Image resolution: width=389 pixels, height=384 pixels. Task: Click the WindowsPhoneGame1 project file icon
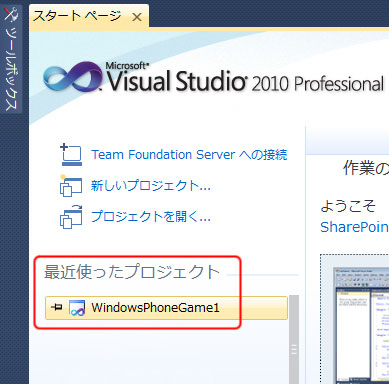pyautogui.click(x=77, y=308)
